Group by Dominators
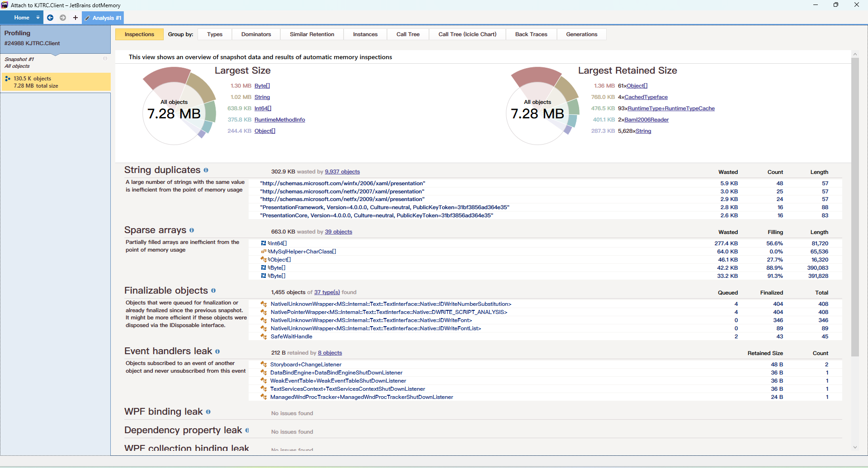868x468 pixels. click(x=256, y=34)
